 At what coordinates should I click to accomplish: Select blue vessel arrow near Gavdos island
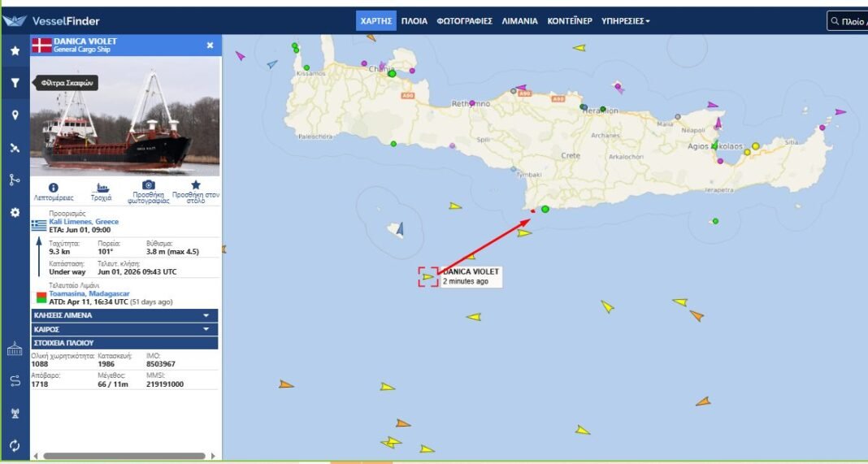pyautogui.click(x=401, y=228)
